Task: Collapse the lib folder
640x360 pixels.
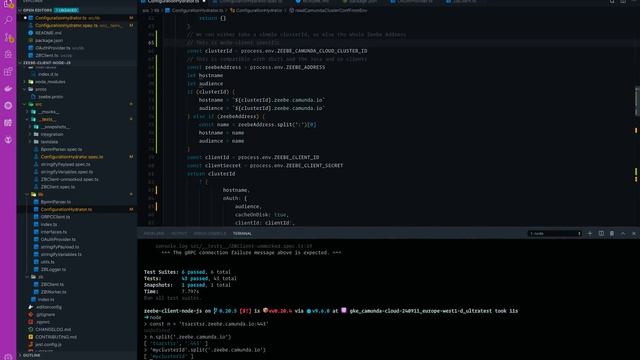Action: coord(40,194)
